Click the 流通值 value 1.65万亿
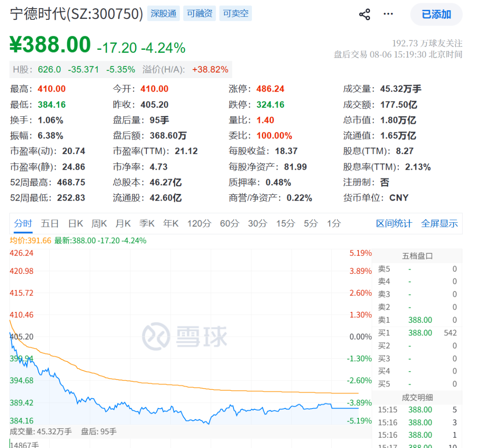 (398, 136)
